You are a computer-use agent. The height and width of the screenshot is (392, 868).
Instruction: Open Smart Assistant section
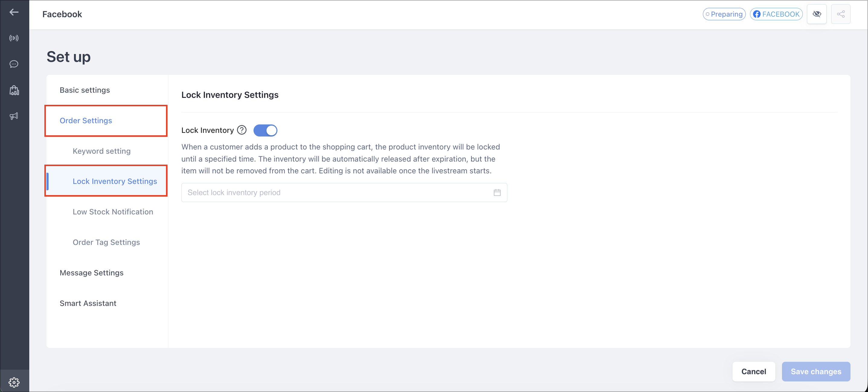click(x=88, y=303)
